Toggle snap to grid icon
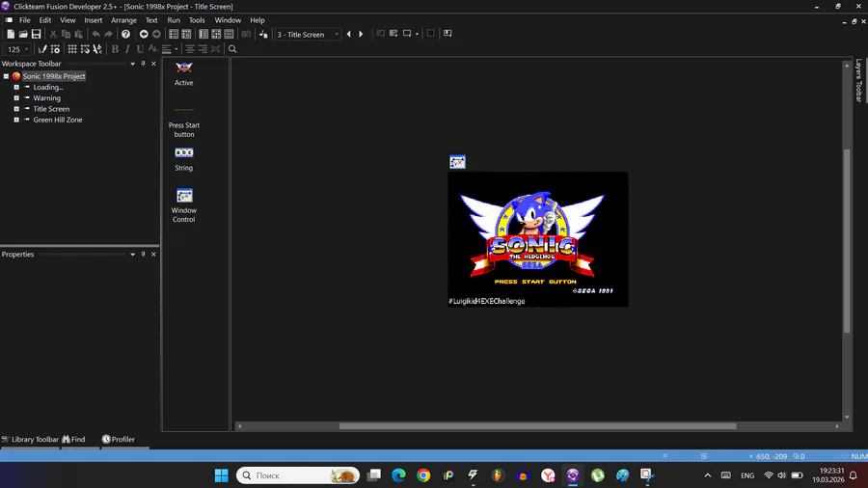Image resolution: width=868 pixels, height=488 pixels. tap(85, 49)
